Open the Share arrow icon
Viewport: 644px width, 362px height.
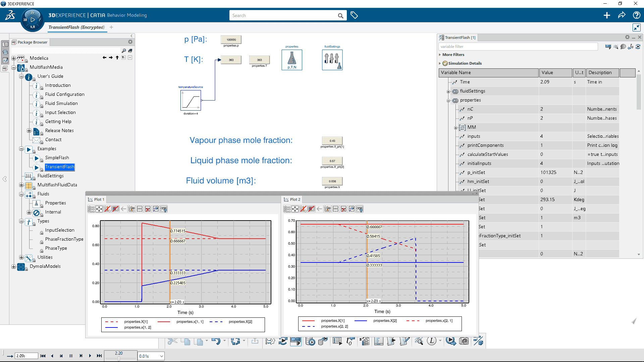(622, 15)
